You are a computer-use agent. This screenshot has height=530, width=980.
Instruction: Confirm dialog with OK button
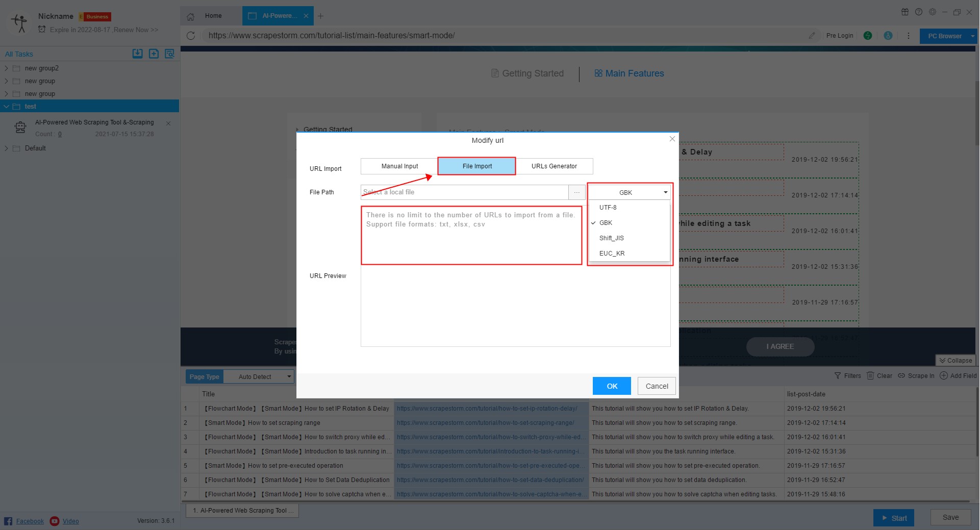point(612,386)
